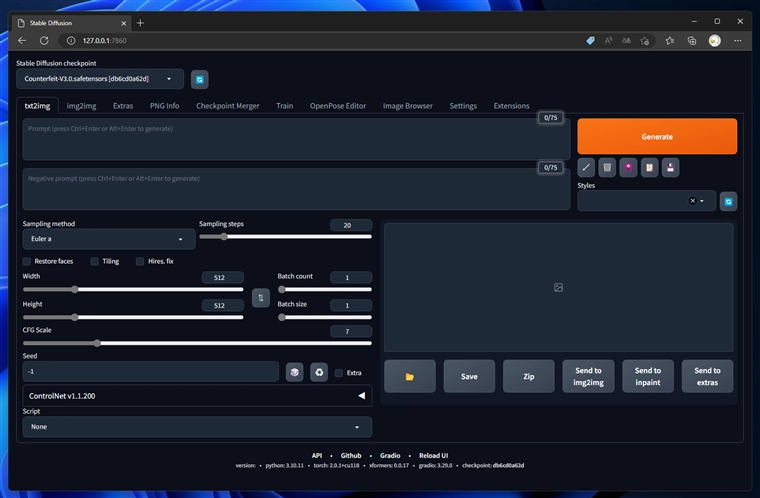Click the Zip button
The image size is (760, 498).
tap(528, 376)
